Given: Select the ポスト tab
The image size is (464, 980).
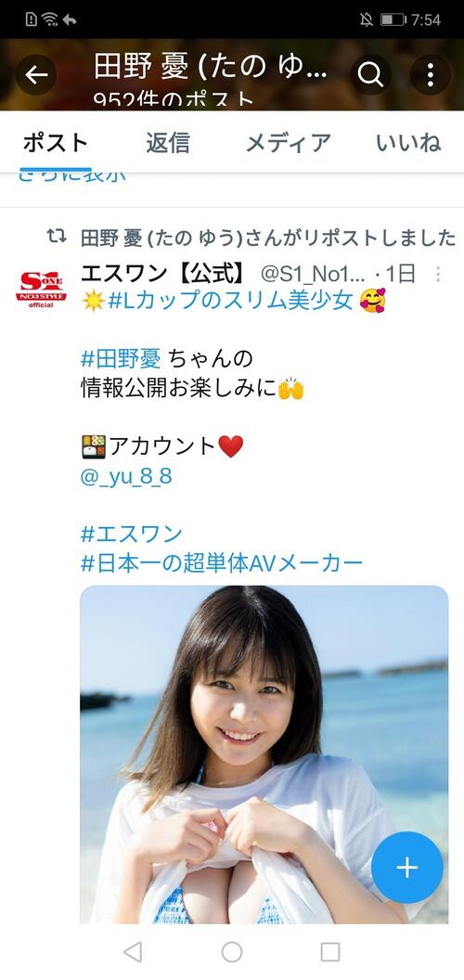Looking at the screenshot, I should pos(56,143).
